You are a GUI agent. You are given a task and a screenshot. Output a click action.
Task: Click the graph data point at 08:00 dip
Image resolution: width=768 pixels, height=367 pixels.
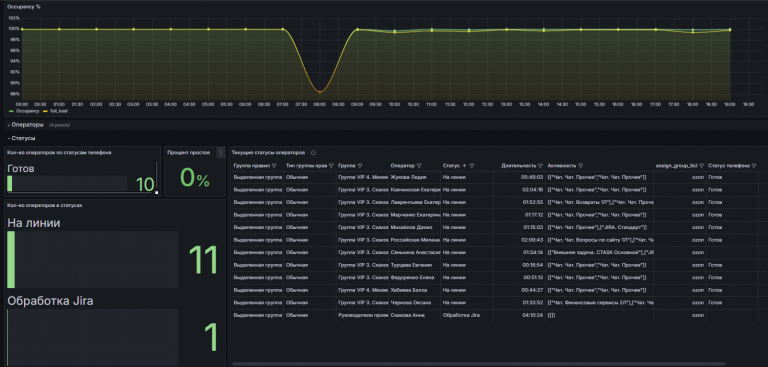(x=320, y=92)
